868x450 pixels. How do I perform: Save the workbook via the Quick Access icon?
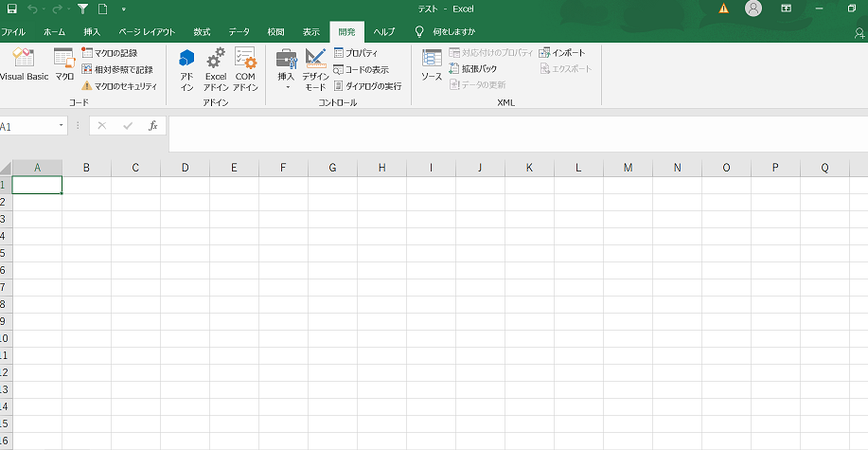click(11, 9)
